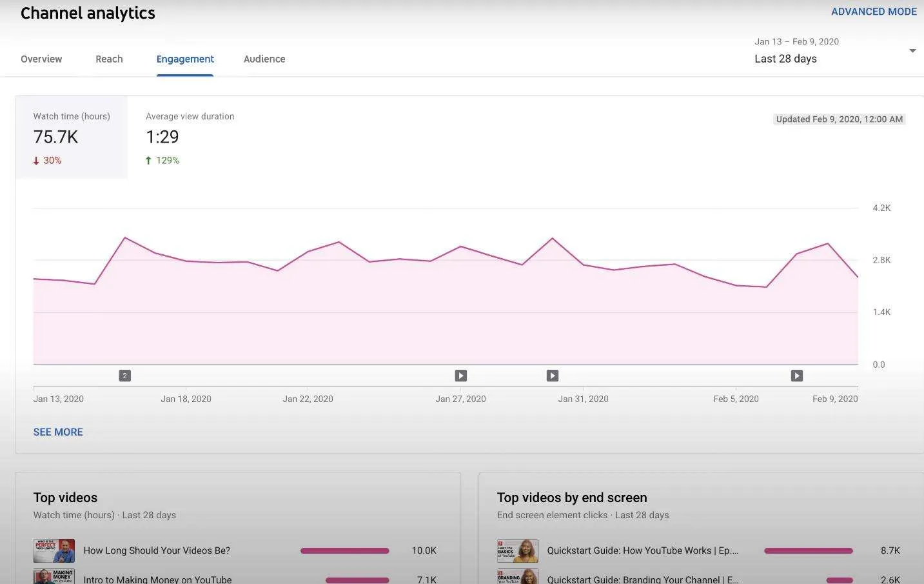Image resolution: width=924 pixels, height=584 pixels.
Task: Click Quickstart Guide: How YouTube Works thumbnail
Action: click(518, 550)
